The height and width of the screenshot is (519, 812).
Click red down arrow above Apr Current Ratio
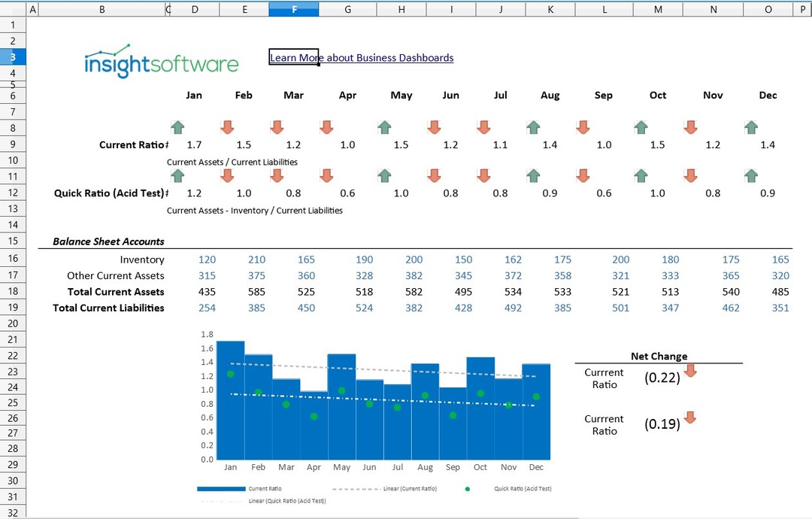point(326,128)
